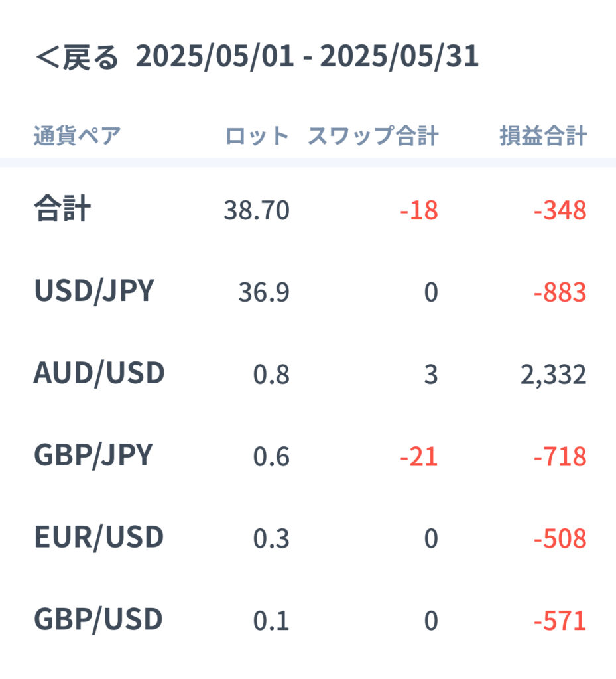Open the EUR/USD row

pos(308,538)
